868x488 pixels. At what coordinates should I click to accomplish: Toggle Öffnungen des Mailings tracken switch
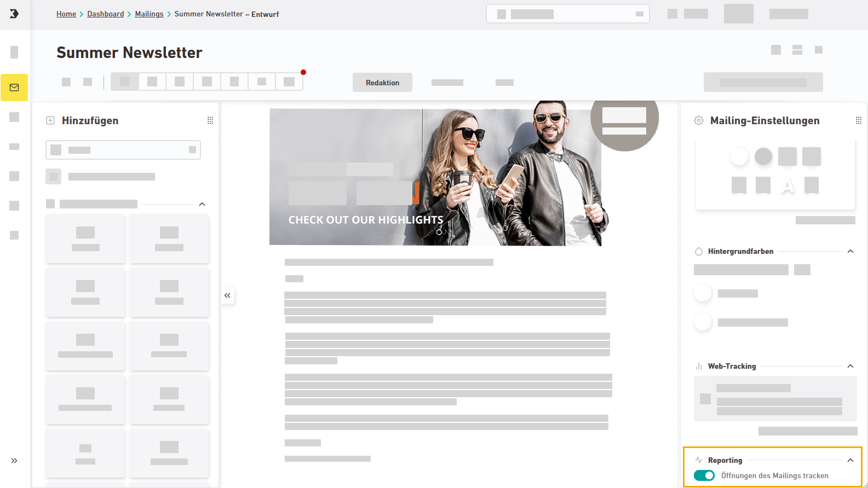704,475
